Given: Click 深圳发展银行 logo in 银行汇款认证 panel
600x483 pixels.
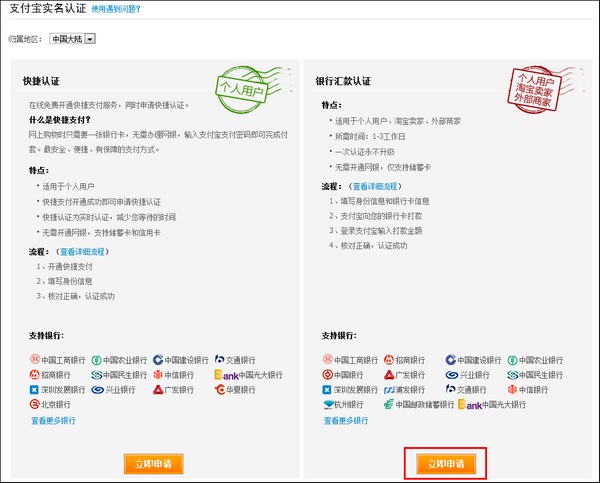Looking at the screenshot, I should 350,390.
